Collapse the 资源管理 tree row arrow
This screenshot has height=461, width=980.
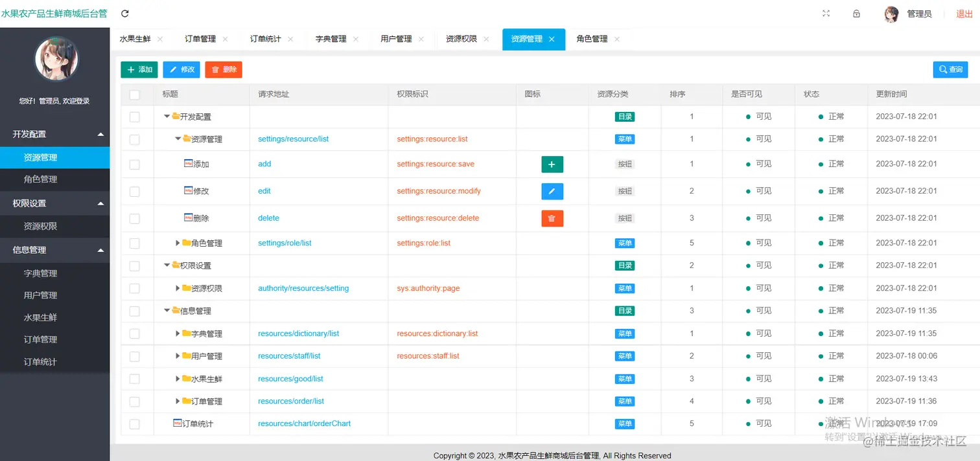click(178, 139)
